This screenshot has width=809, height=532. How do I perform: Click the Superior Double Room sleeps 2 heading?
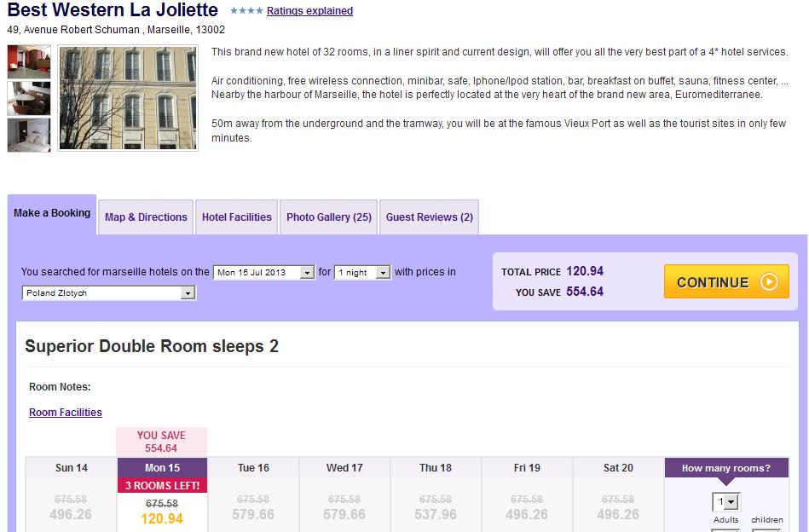click(152, 346)
